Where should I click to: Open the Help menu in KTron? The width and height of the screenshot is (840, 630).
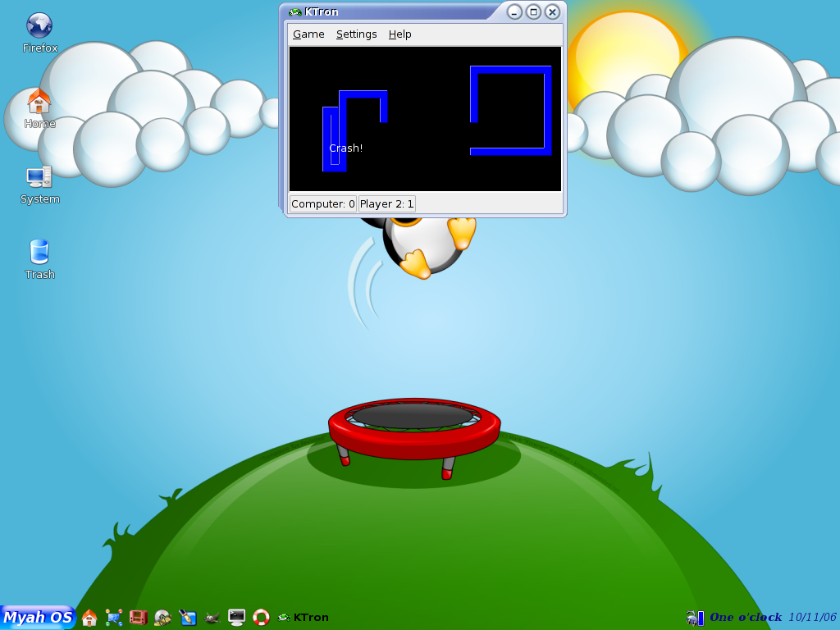point(399,34)
